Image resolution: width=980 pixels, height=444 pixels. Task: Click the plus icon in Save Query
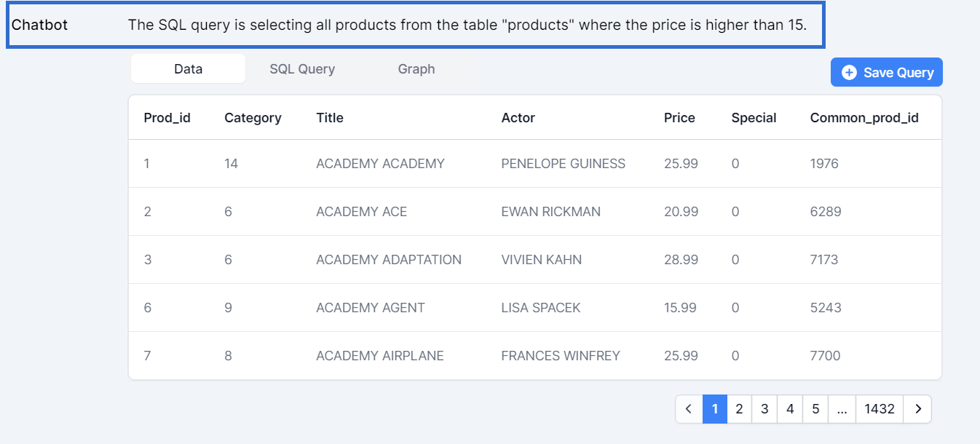(849, 73)
